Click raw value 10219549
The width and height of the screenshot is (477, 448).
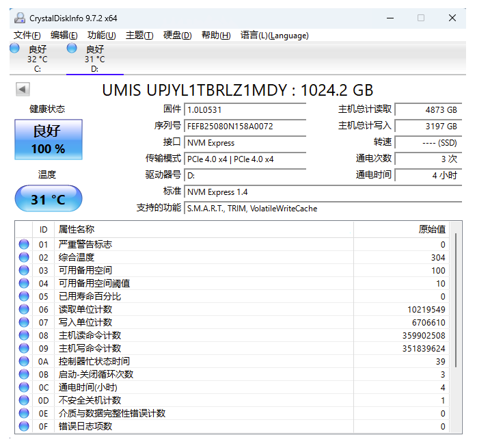coord(426,309)
